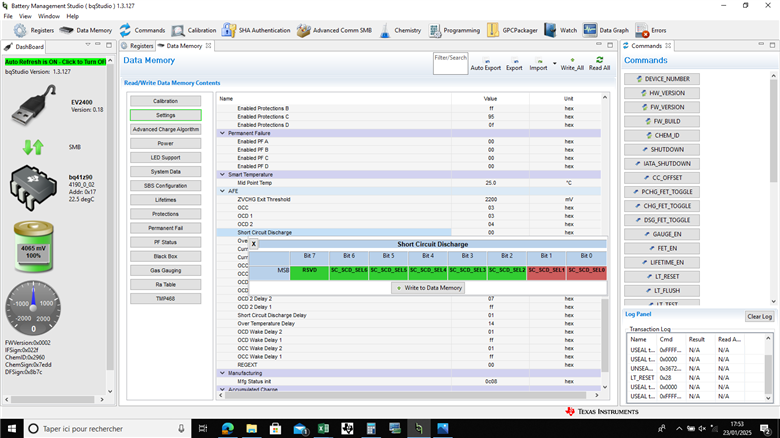Open the Window menu
Screen dimensions: 780x438
click(49, 16)
